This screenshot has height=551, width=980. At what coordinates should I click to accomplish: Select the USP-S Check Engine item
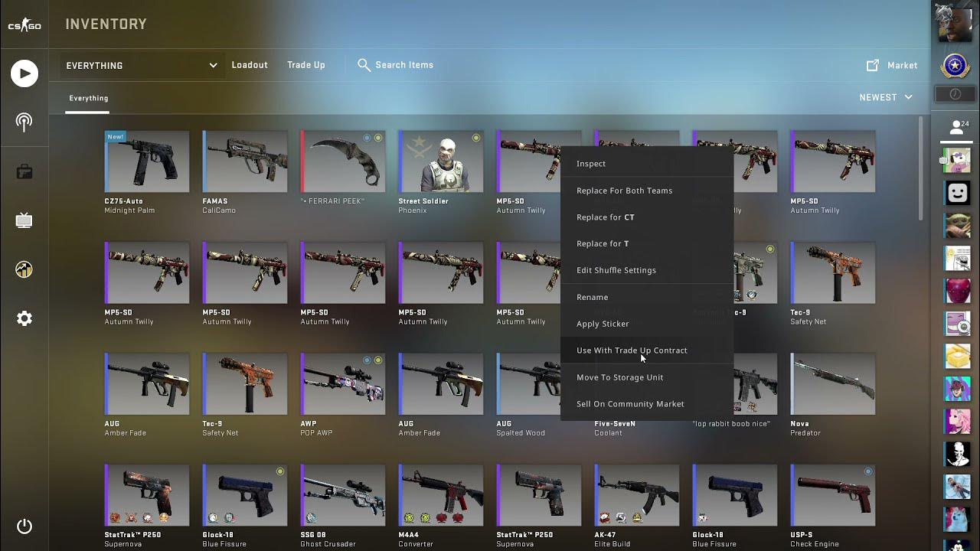832,506
